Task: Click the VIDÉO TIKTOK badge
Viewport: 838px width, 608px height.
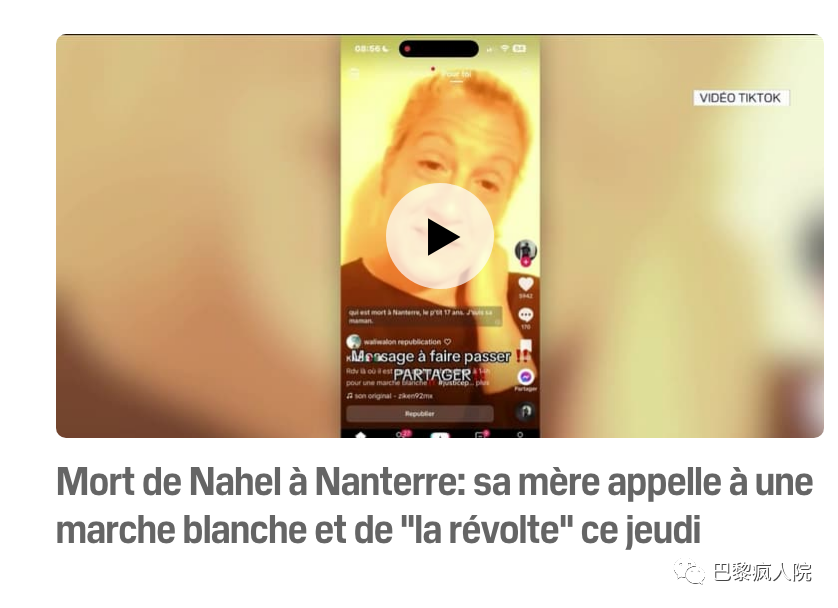Action: click(x=740, y=98)
